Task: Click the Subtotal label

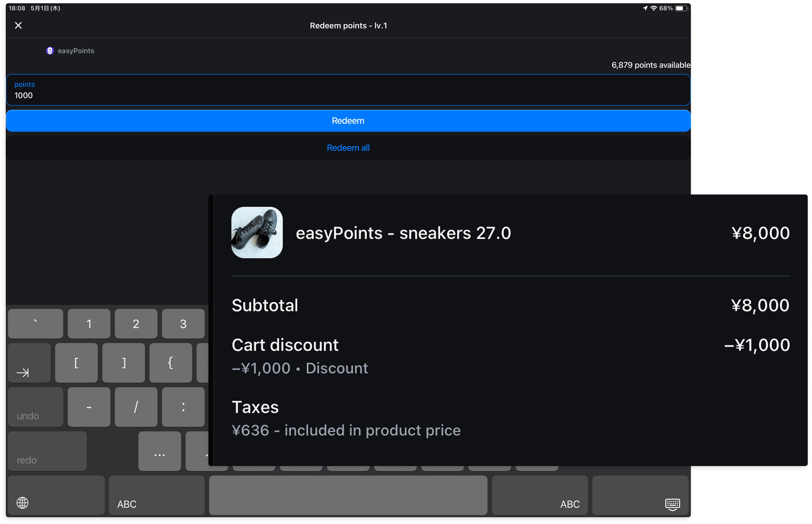Action: (265, 305)
